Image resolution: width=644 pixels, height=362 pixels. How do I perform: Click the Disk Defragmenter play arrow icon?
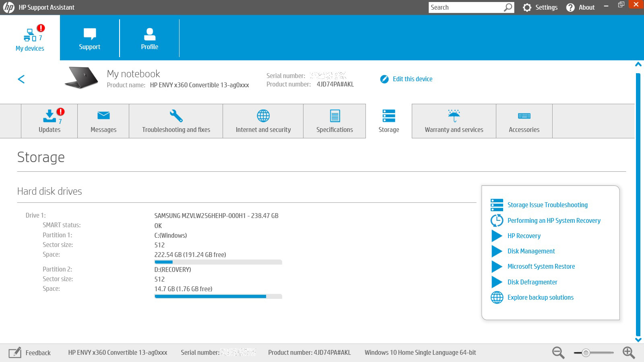tap(497, 282)
